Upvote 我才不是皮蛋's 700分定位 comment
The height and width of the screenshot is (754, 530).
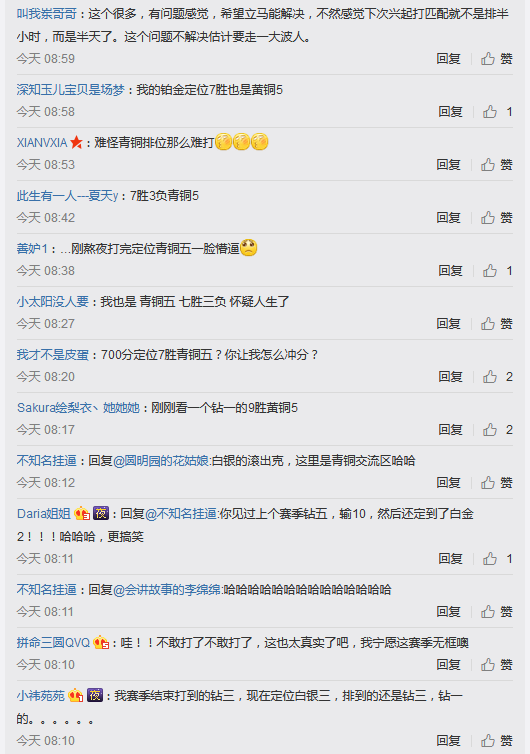coord(497,377)
